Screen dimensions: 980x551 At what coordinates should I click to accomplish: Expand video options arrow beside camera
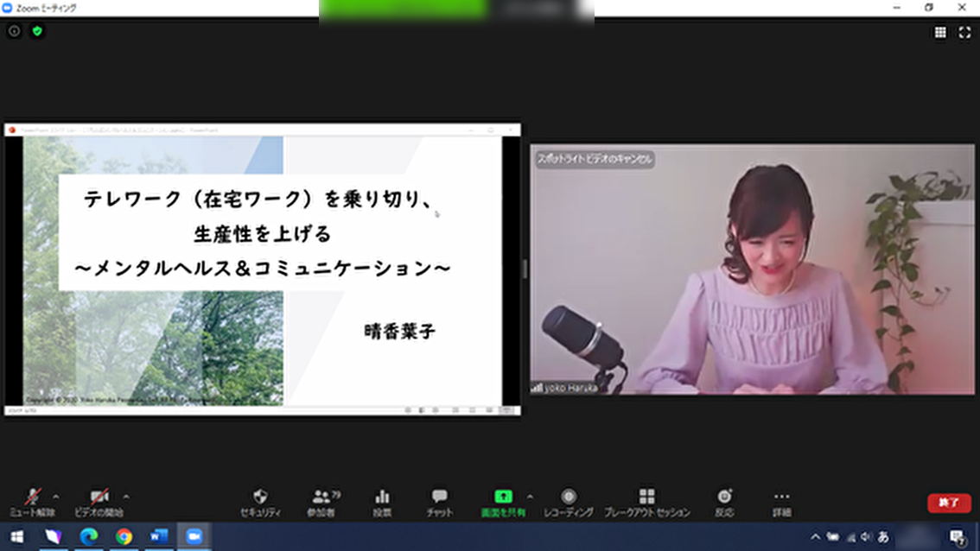(x=126, y=497)
